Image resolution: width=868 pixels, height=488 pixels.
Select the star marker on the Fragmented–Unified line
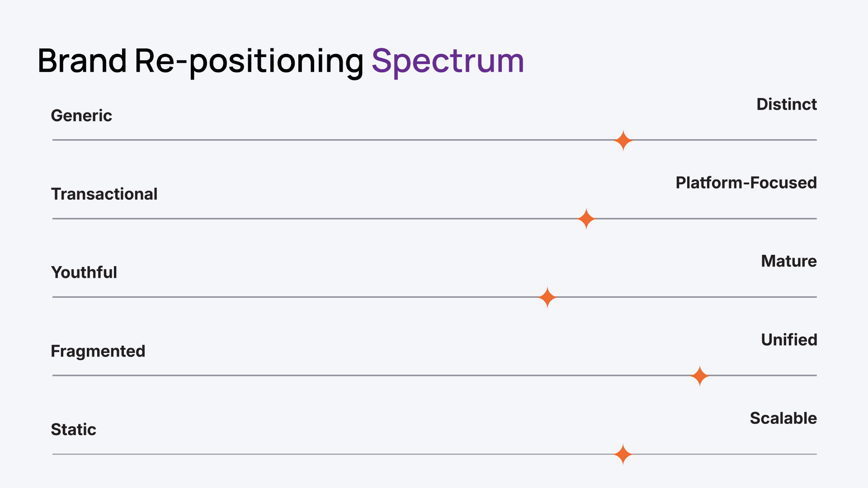click(700, 376)
